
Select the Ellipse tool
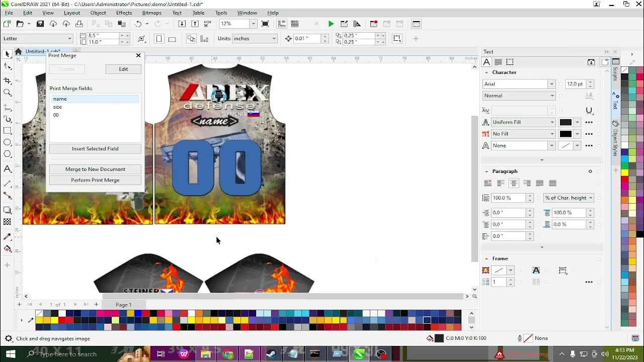7,142
